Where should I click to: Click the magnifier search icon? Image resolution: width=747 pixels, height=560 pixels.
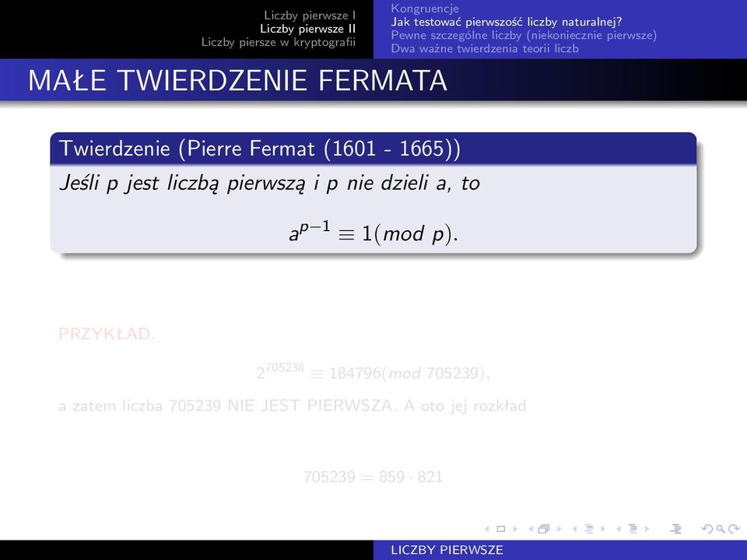tap(721, 529)
